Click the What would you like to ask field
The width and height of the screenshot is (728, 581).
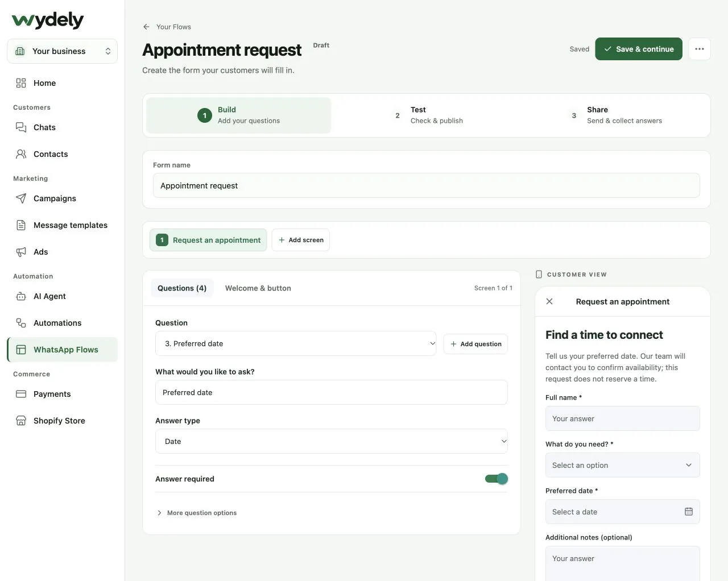pos(332,392)
